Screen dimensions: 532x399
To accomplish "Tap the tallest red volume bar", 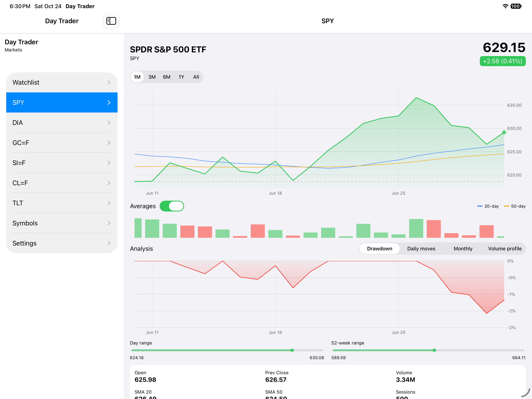I will 434,229.
